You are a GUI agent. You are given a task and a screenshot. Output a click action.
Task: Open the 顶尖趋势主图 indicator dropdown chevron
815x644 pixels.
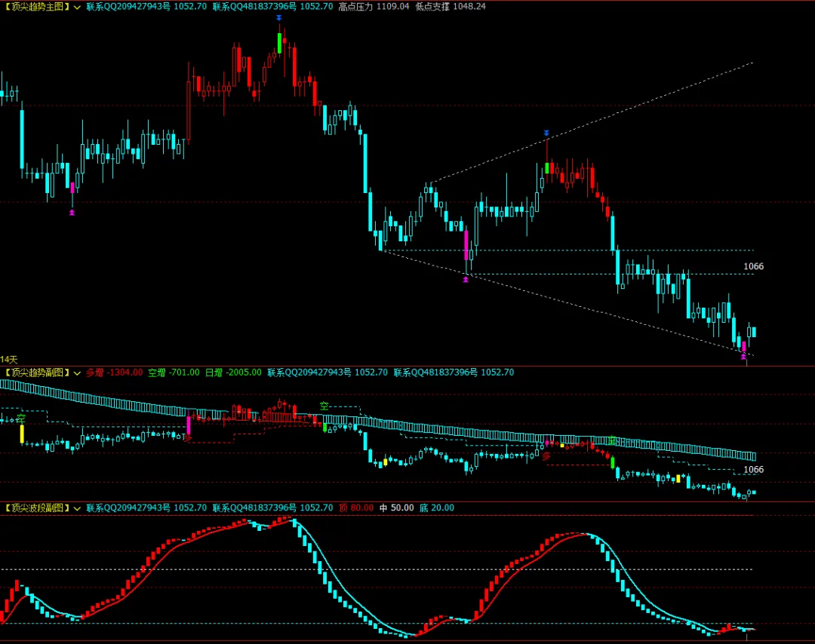coord(77,8)
